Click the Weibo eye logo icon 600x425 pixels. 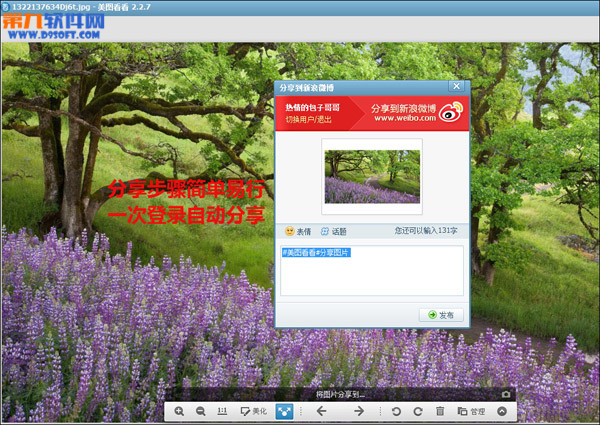(451, 112)
